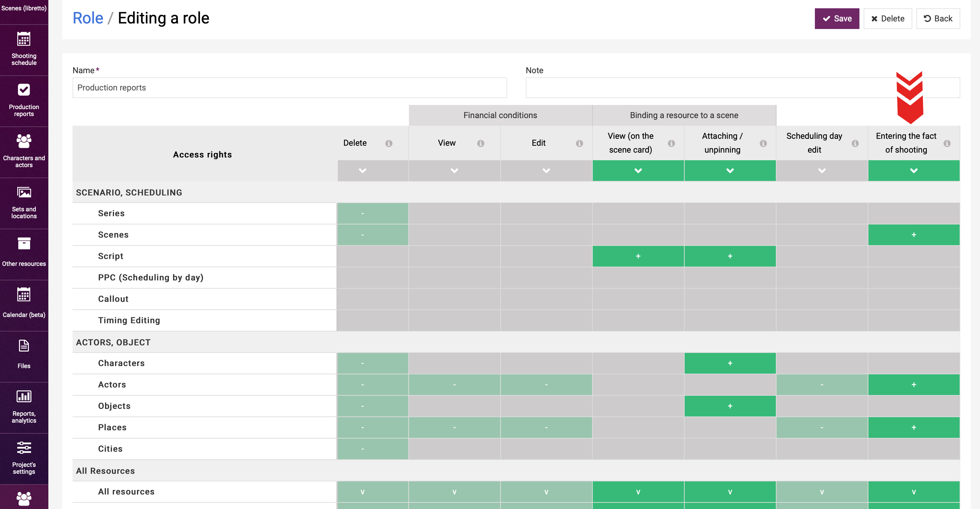Show info for Scheduling day edit column

(855, 143)
